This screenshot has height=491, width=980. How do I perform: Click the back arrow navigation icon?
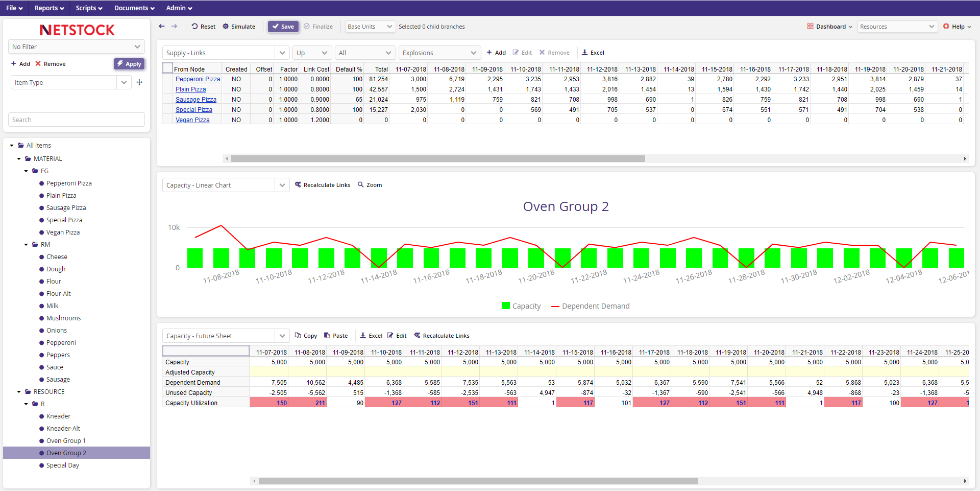tap(162, 27)
